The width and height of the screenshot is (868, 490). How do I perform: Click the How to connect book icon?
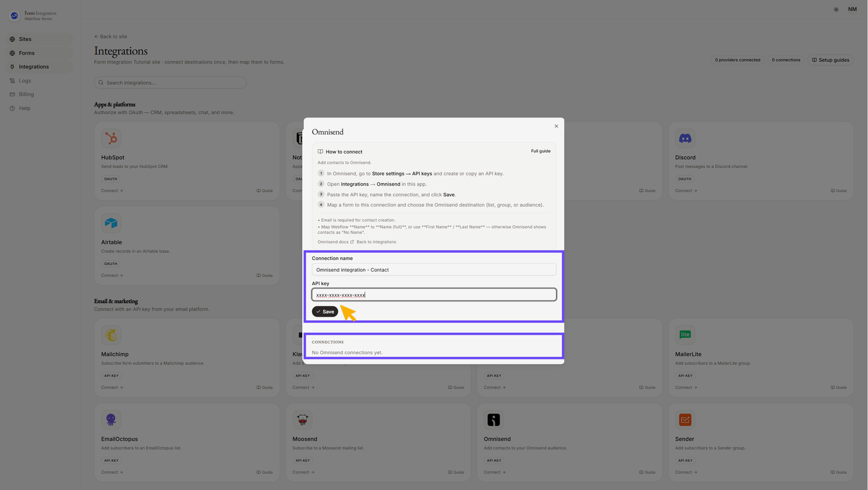coord(320,152)
